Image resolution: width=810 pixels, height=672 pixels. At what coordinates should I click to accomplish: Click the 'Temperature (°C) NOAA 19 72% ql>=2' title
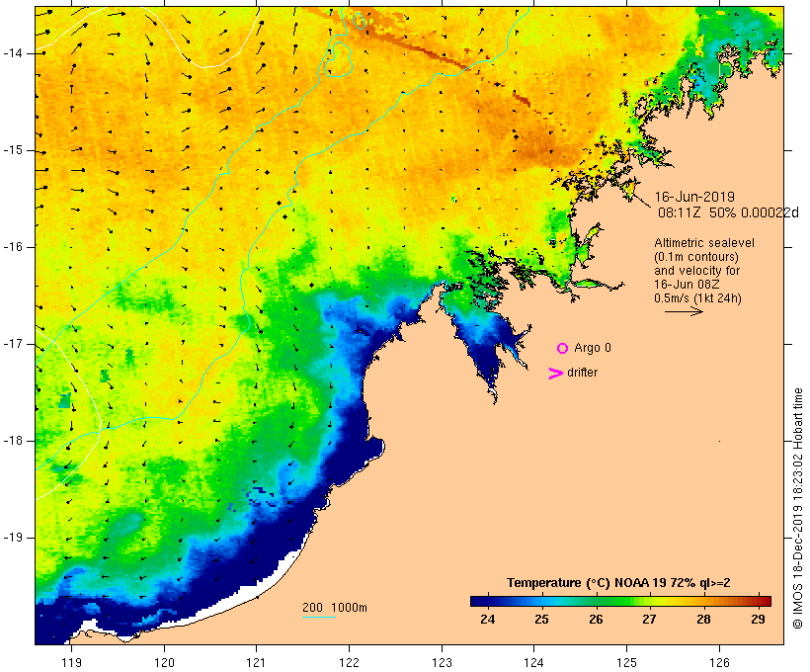(x=618, y=583)
